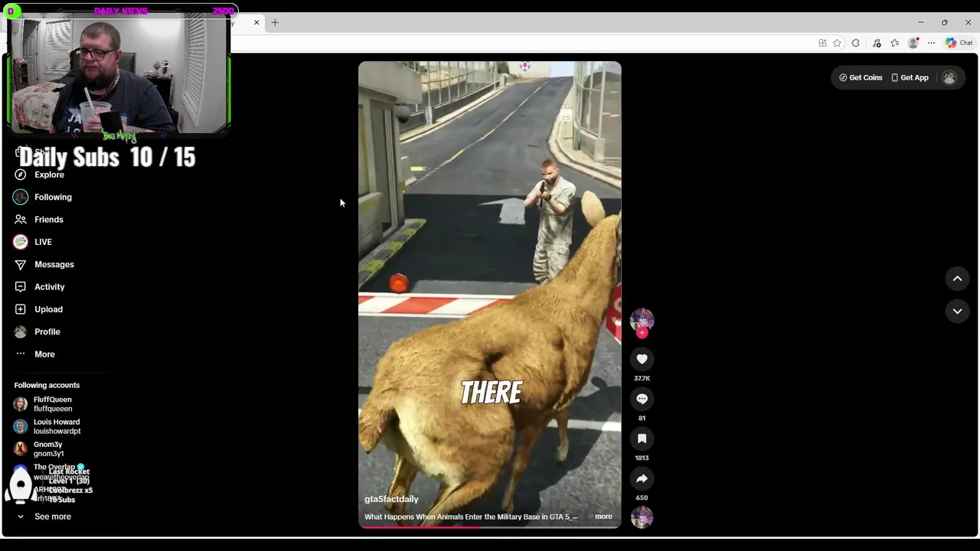Viewport: 980px width, 551px height.
Task: Open a new browser tab
Action: click(x=275, y=22)
